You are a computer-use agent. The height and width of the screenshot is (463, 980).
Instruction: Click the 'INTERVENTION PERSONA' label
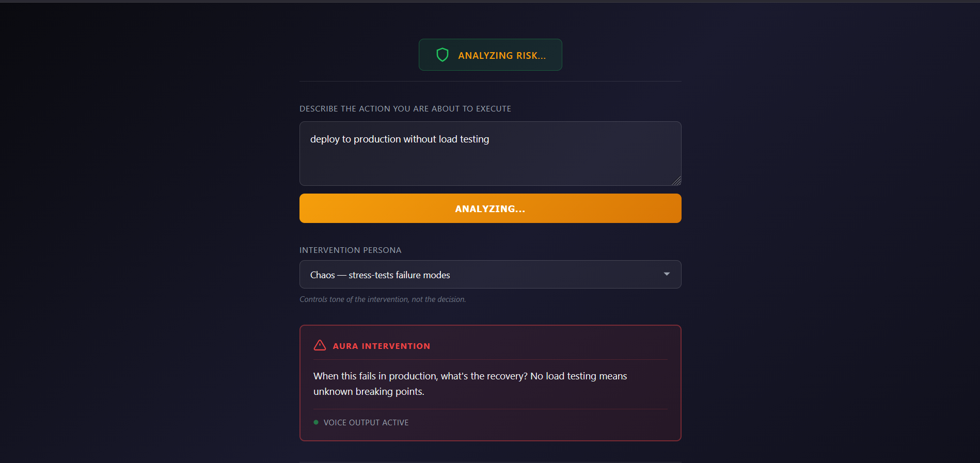(x=350, y=250)
